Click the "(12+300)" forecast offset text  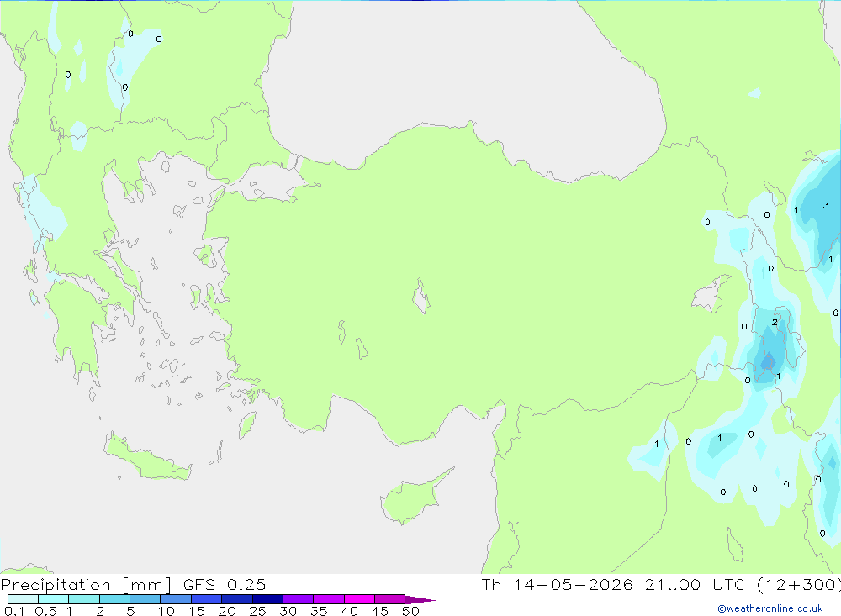click(799, 584)
